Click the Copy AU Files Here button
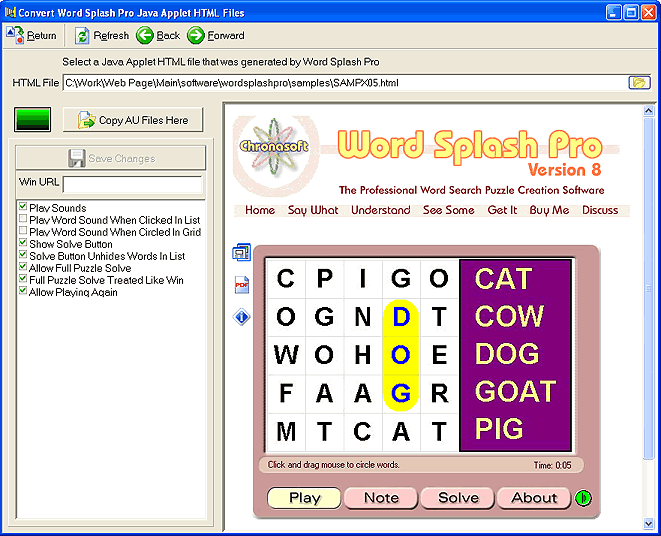This screenshot has height=536, width=661. coord(133,120)
